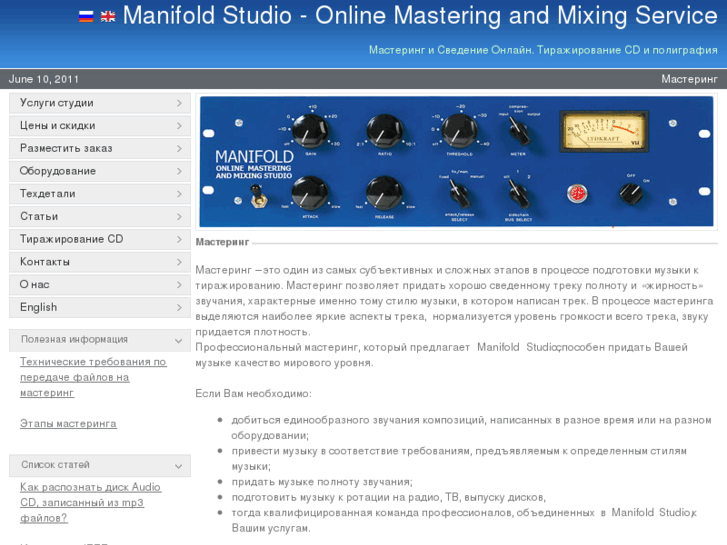The width and height of the screenshot is (727, 545).
Task: Click the Мастеринг section heading
Action: coord(222,242)
